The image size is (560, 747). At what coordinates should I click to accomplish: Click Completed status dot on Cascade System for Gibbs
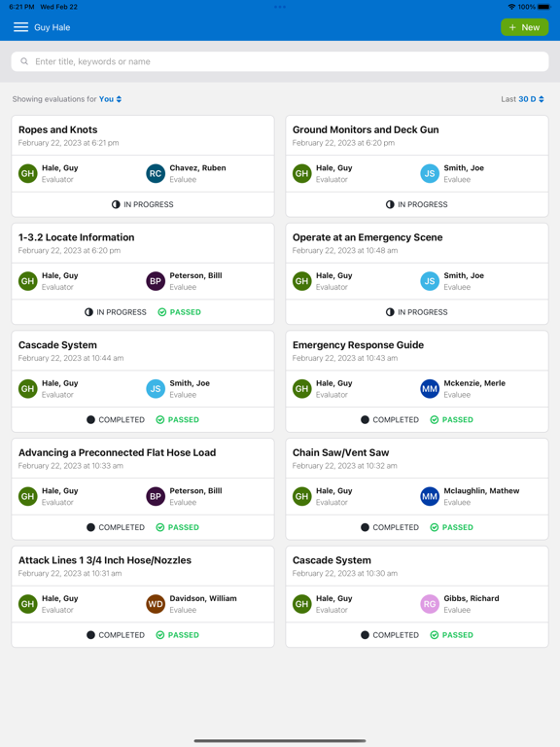coord(365,635)
